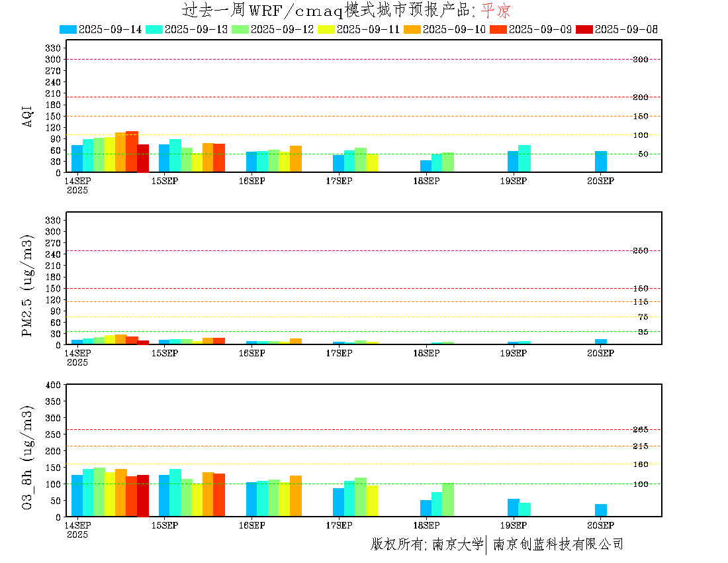Select the legend label '2025-09-09'
The width and height of the screenshot is (728, 563).
[x=540, y=29]
